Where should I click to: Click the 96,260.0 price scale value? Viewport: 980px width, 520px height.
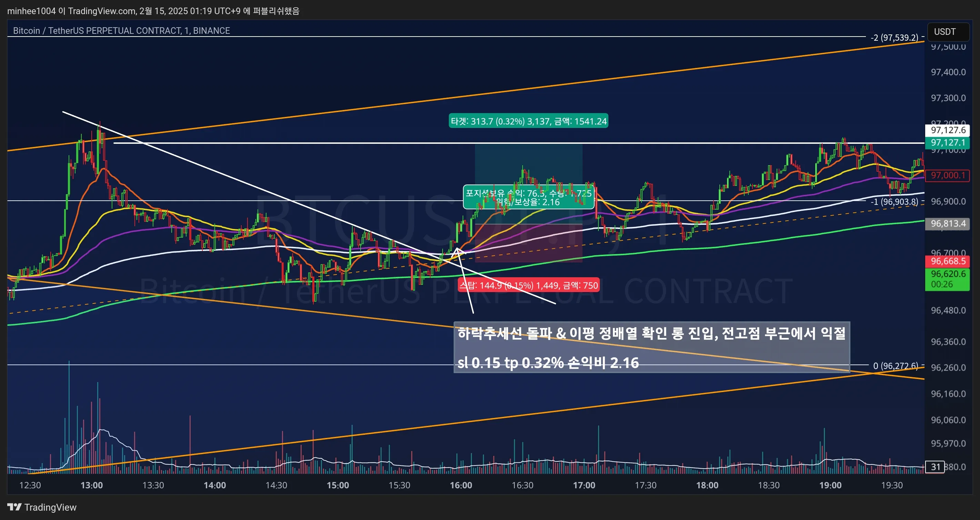click(948, 367)
